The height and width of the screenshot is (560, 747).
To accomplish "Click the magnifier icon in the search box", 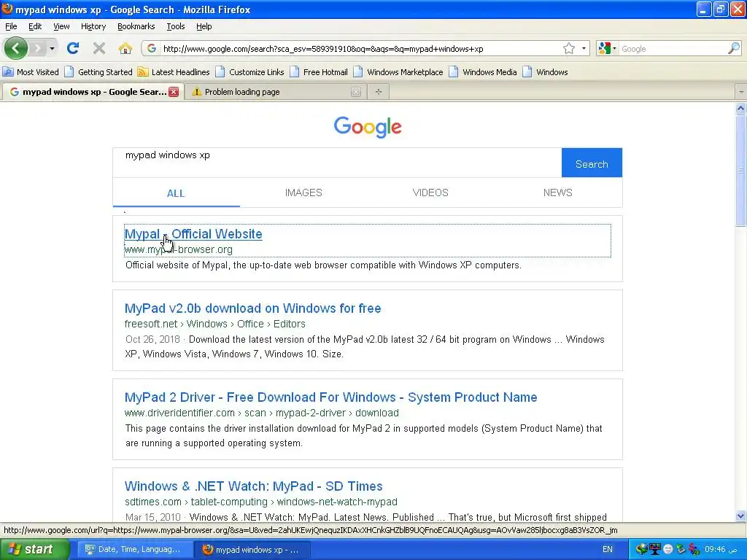I will (x=734, y=49).
